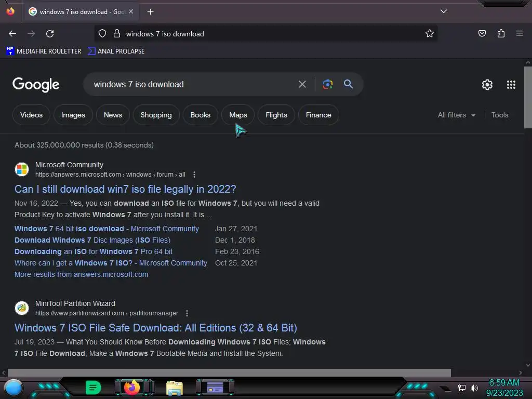Open a new browser tab
This screenshot has height=399, width=532.
pyautogui.click(x=150, y=12)
